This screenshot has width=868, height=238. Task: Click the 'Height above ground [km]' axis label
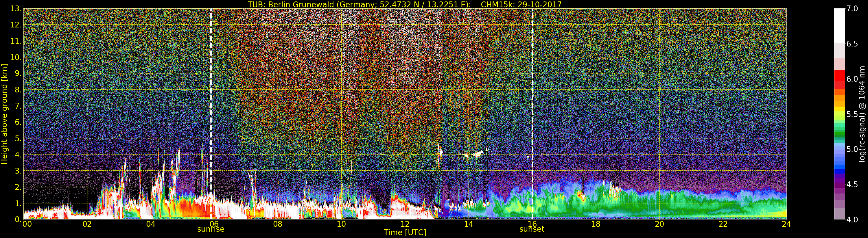click(4, 114)
